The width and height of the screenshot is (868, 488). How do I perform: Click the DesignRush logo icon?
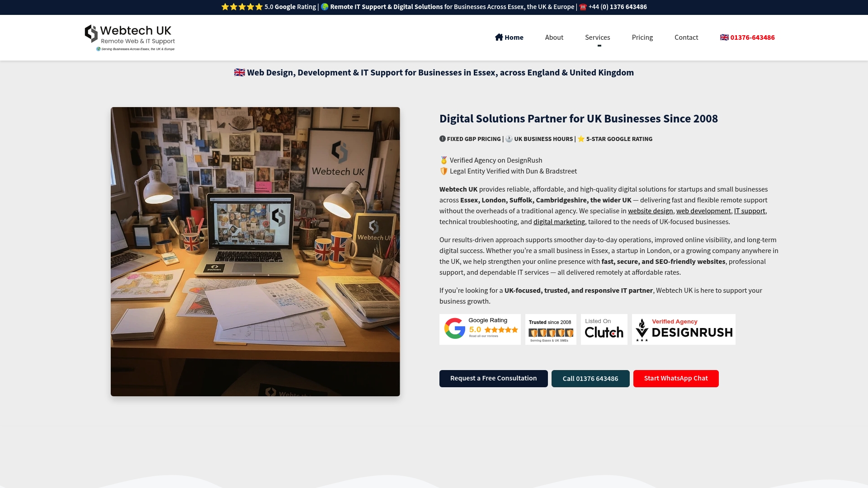(642, 330)
